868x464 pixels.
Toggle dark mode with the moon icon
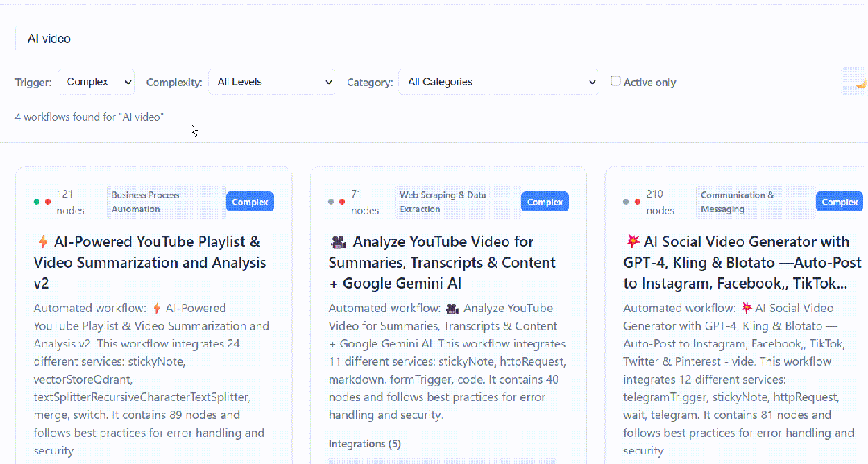tap(859, 82)
